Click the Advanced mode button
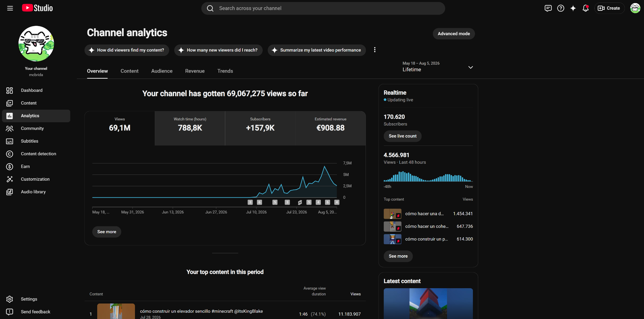 (x=454, y=34)
